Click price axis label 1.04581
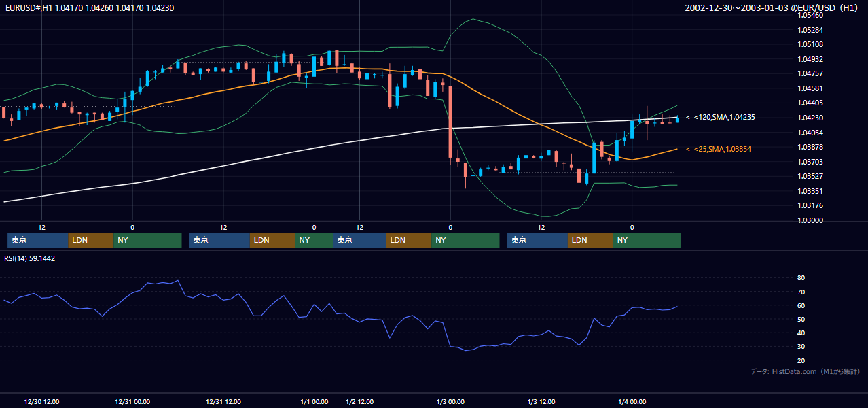Viewport: 868px width, 408px height. coord(810,88)
